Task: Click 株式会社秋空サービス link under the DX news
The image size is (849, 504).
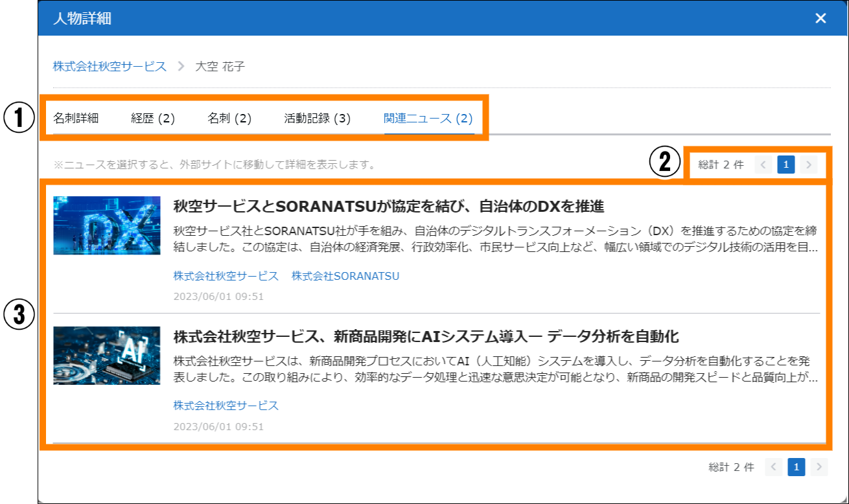Action: click(226, 276)
